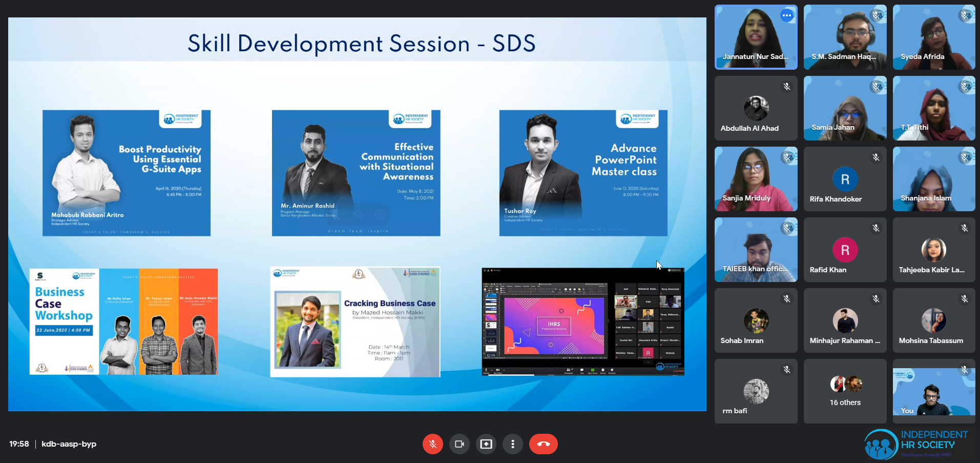Click muted mic icon on Mohsina Tabassum tile
The width and height of the screenshot is (980, 463).
coord(965,299)
